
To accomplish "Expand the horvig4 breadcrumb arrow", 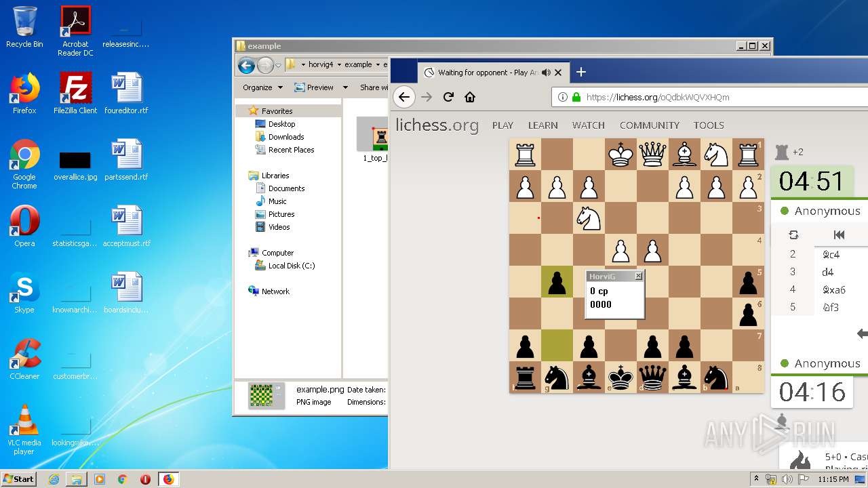I will [x=339, y=64].
